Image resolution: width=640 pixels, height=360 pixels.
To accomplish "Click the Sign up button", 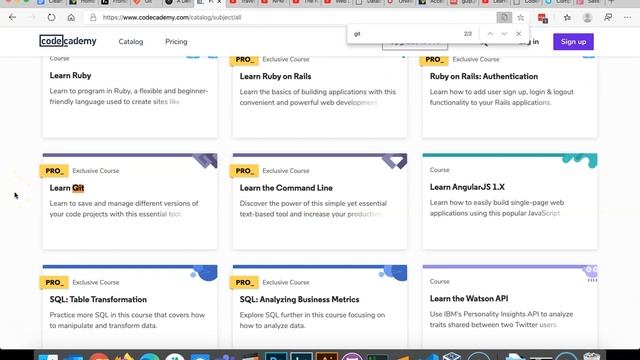I will [573, 42].
